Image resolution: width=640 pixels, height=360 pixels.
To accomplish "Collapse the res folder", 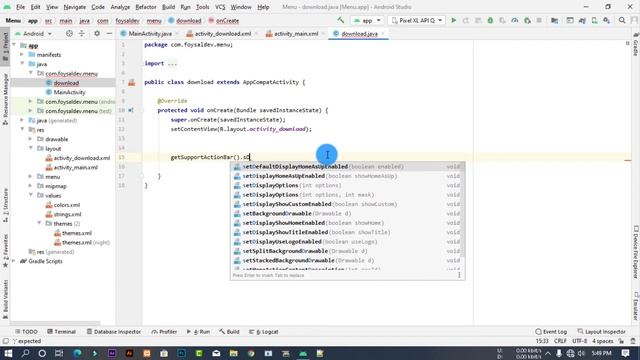I will 22,129.
